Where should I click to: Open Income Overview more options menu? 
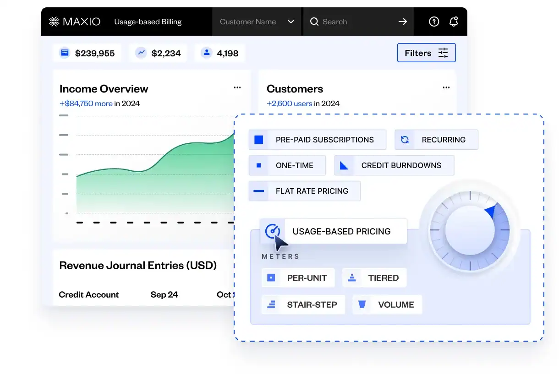pyautogui.click(x=237, y=88)
